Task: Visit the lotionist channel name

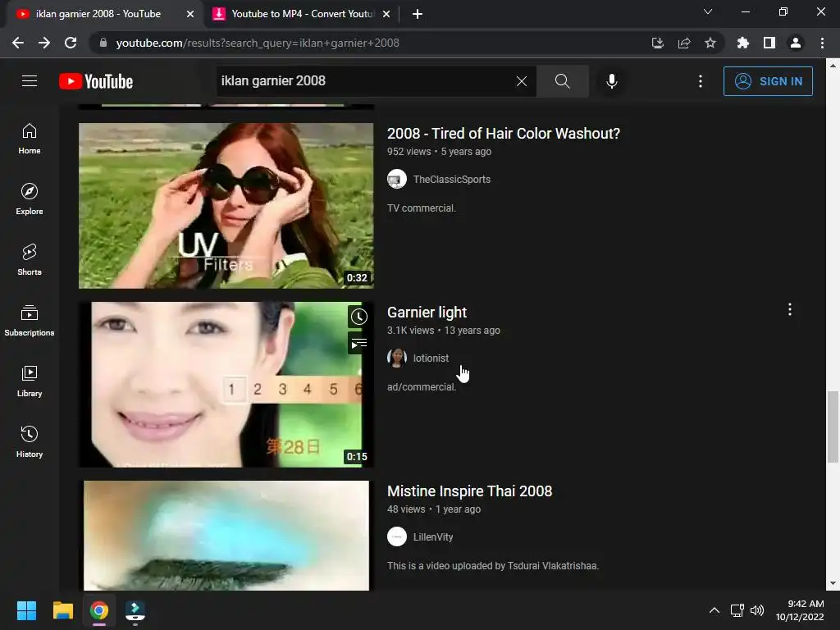Action: click(431, 358)
